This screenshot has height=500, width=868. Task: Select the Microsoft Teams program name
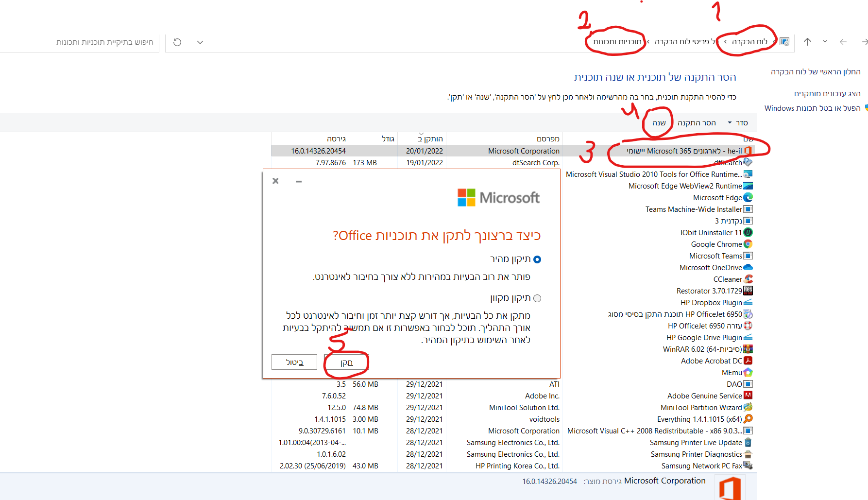tap(715, 256)
